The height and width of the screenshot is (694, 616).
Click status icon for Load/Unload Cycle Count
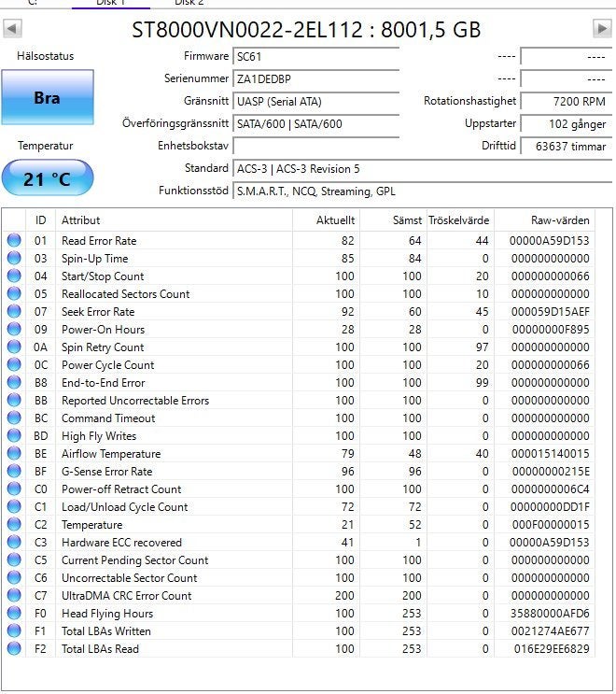coord(14,506)
